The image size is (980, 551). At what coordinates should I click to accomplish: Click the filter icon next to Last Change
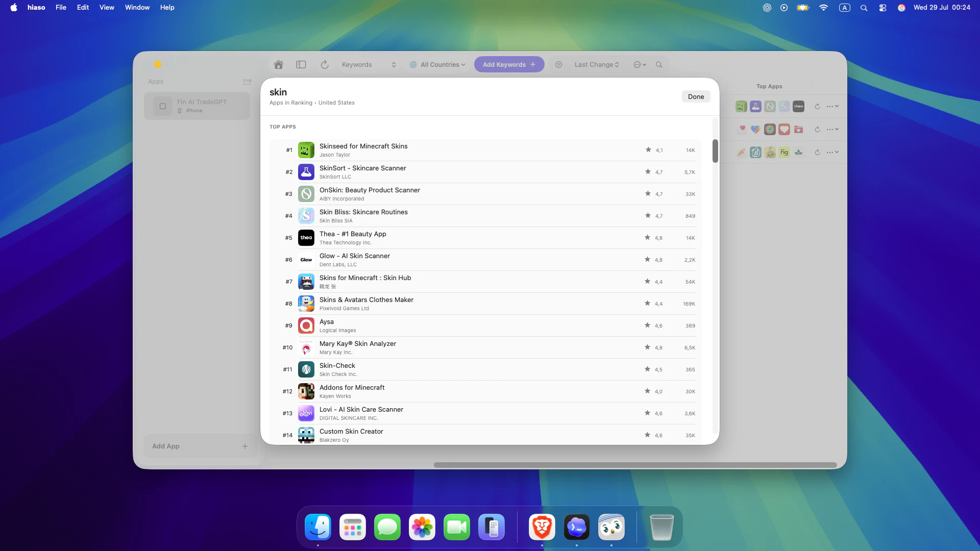[558, 65]
